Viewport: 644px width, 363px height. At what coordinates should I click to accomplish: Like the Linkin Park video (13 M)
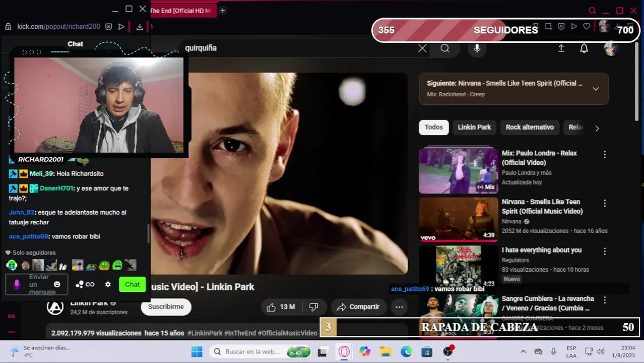pos(281,307)
